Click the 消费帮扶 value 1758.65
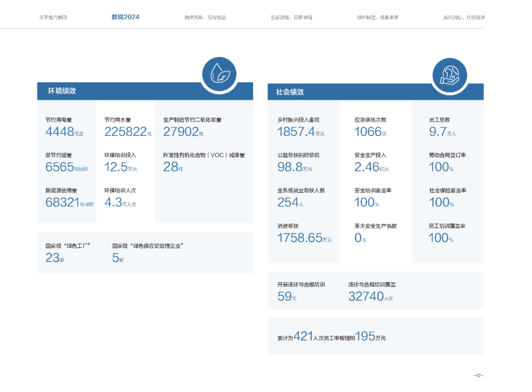Viewport: 532px width, 392px height. 299,238
